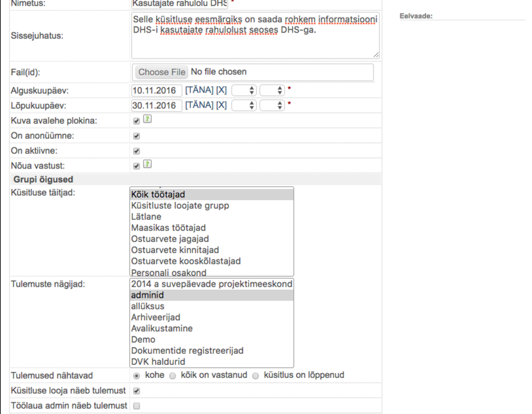Uncheck the On anonüümne checkbox

click(x=137, y=136)
